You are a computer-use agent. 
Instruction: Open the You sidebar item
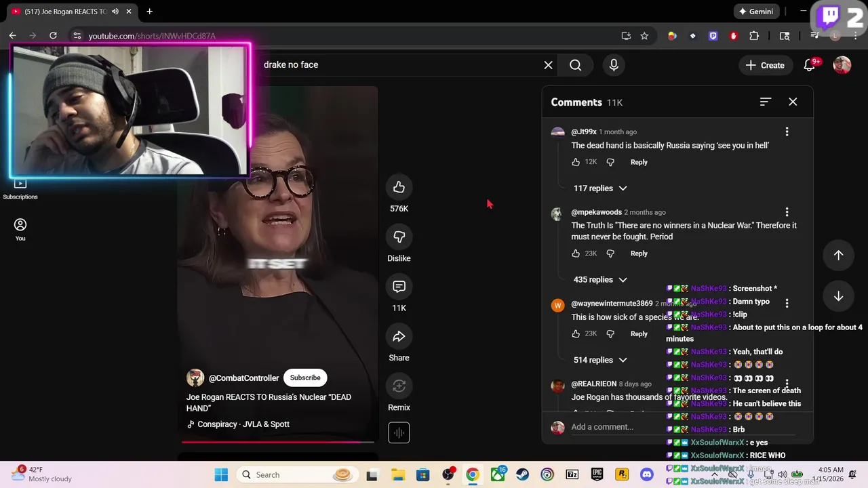(x=20, y=230)
